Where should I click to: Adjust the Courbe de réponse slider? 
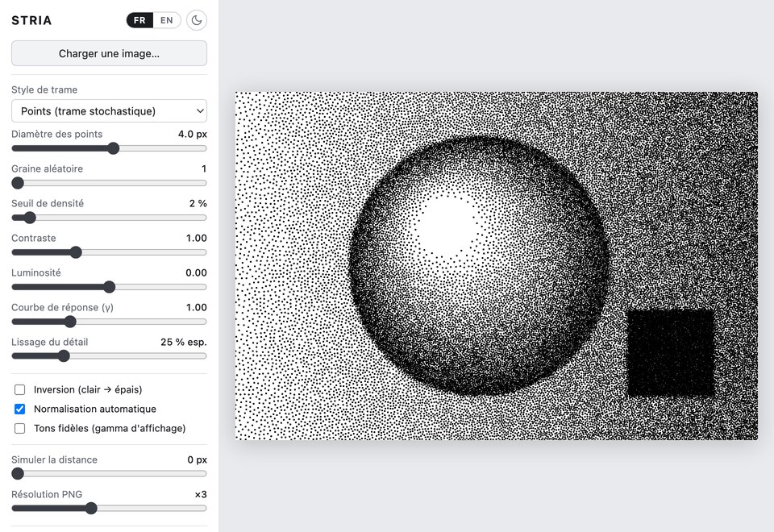pos(109,322)
